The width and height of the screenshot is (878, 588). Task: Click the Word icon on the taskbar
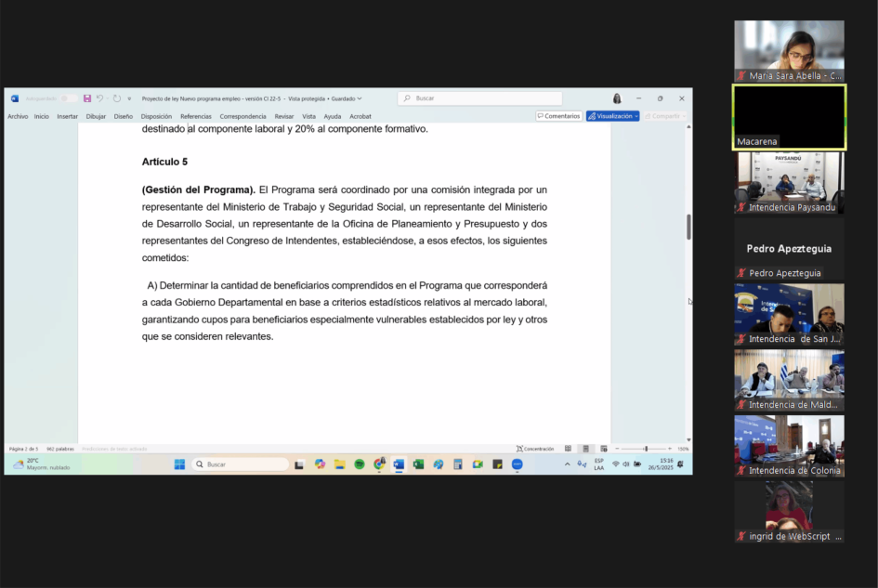click(x=399, y=464)
